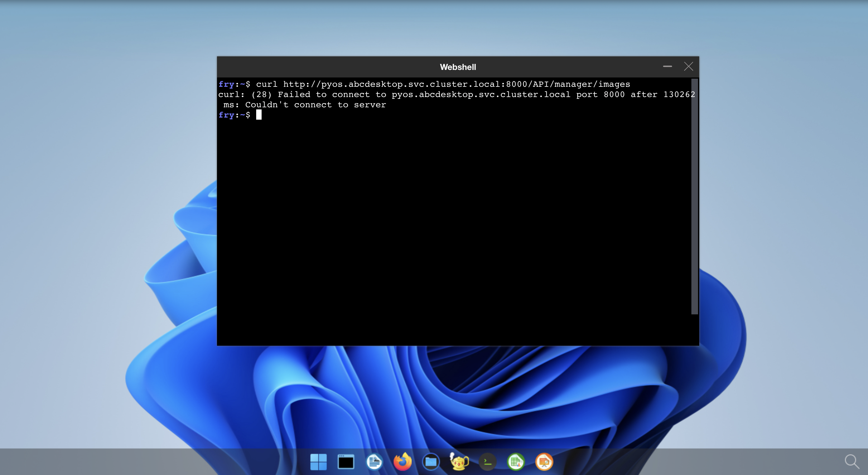This screenshot has height=475, width=868.
Task: Click the golden teapot lamp icon
Action: pyautogui.click(x=459, y=461)
